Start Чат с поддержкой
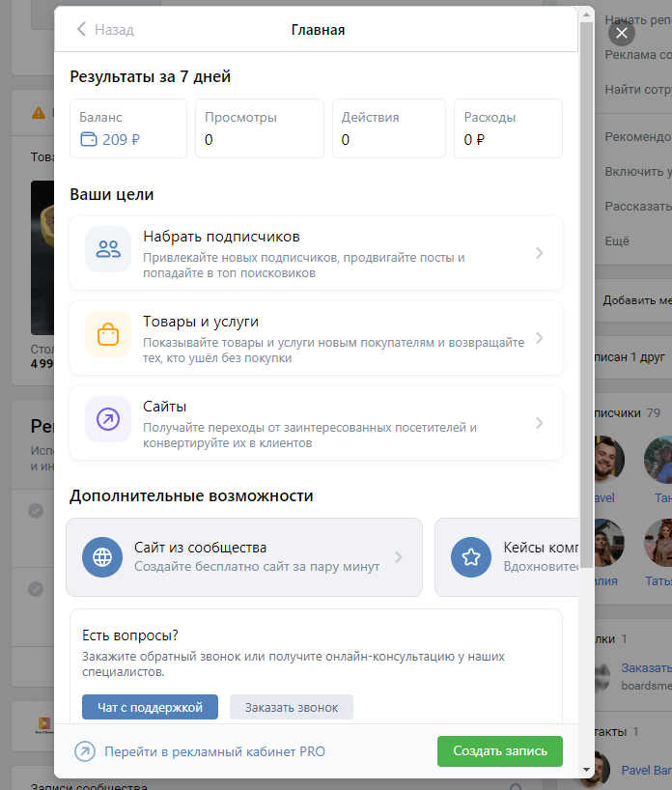 [150, 707]
